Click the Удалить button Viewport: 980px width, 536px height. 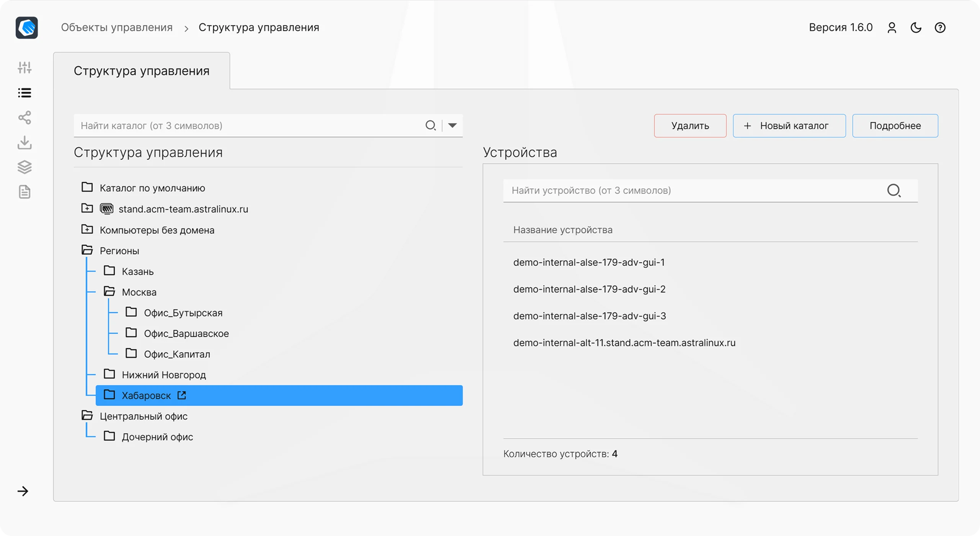coord(690,126)
